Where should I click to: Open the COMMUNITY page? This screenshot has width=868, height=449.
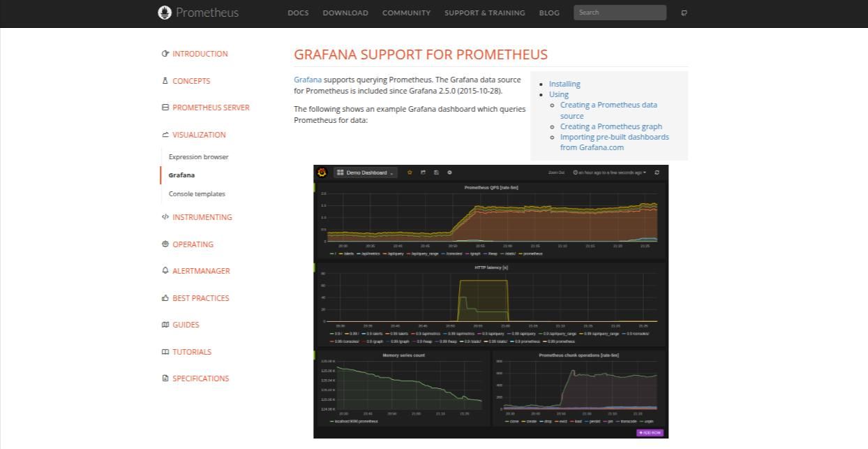pos(406,13)
